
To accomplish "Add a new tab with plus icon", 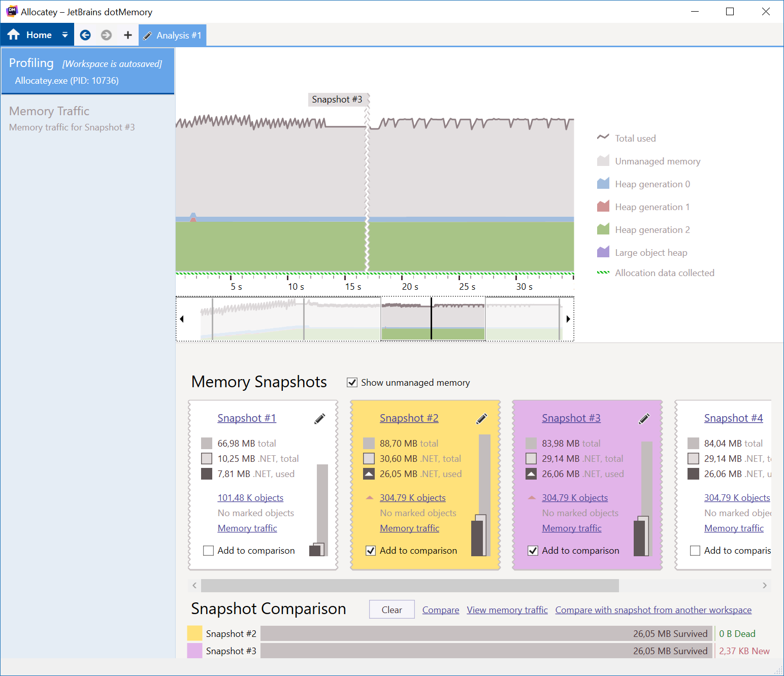I will point(127,35).
